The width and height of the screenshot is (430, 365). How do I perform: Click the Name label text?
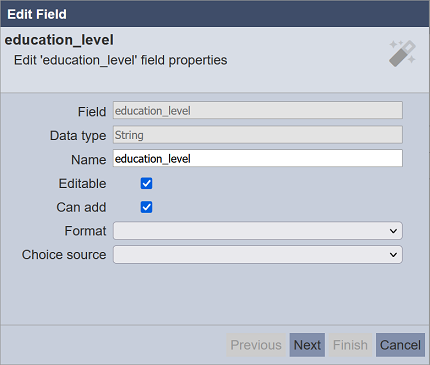tap(89, 160)
